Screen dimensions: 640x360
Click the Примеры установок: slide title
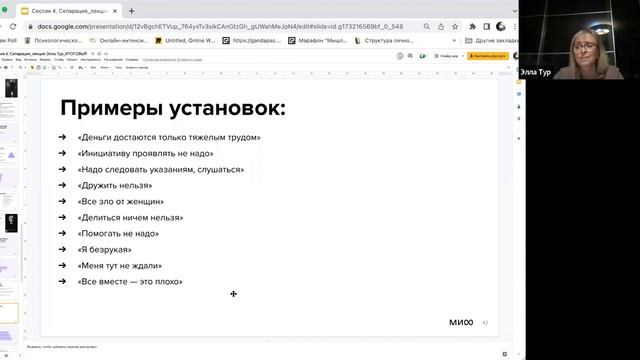click(x=173, y=109)
